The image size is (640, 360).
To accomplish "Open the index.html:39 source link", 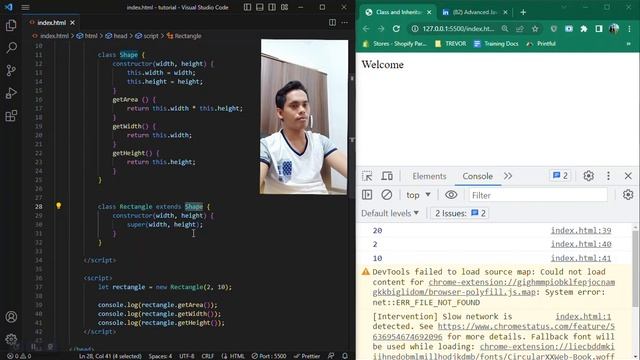I will (x=581, y=230).
